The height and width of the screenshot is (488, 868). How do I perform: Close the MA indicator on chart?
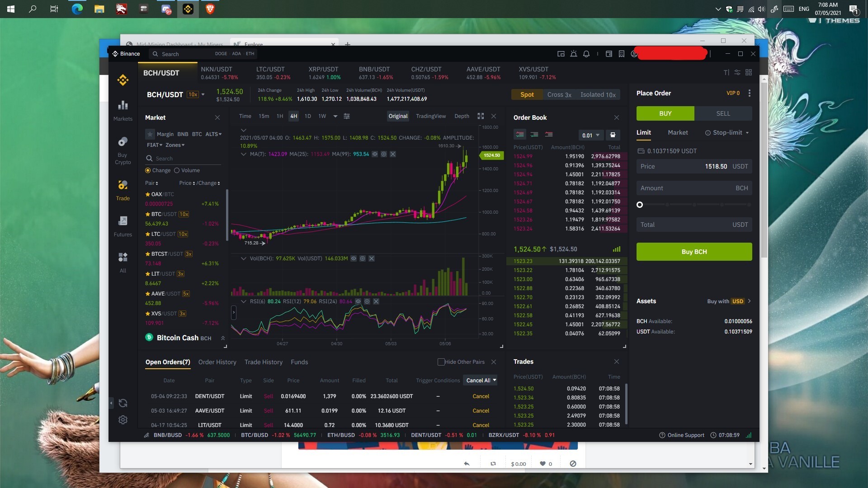coord(393,154)
